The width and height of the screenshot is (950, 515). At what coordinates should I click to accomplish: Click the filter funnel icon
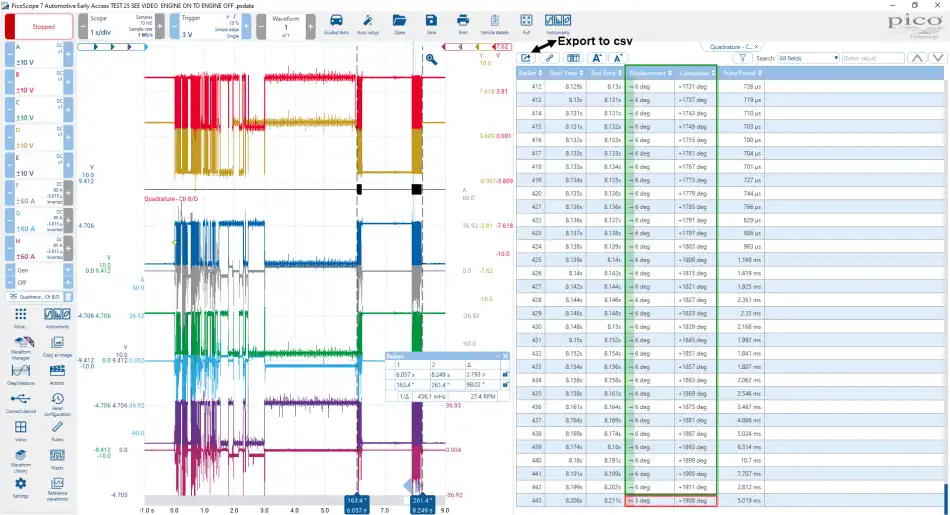(742, 58)
